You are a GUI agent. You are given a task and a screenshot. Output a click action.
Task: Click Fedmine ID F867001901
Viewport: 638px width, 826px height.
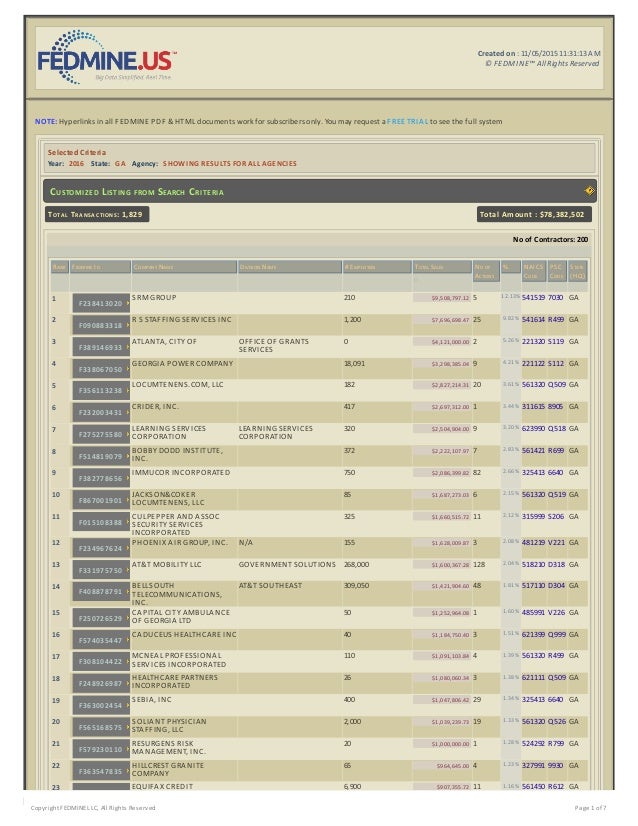click(101, 500)
